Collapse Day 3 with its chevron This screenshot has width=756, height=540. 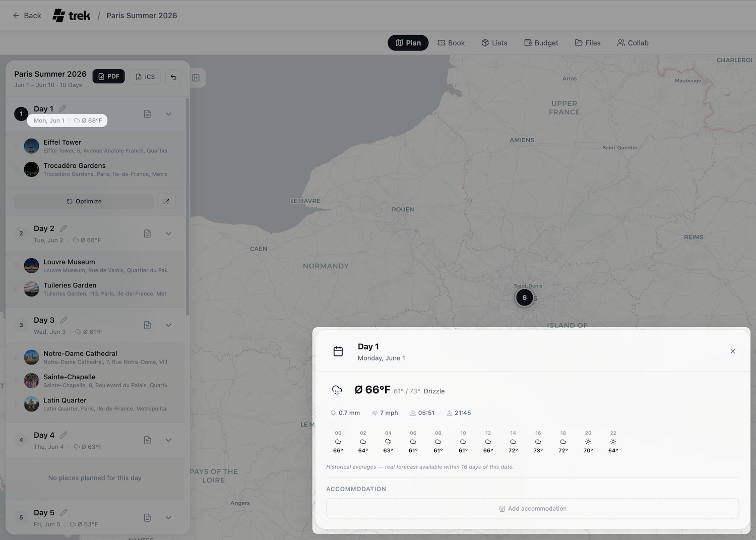(x=168, y=325)
